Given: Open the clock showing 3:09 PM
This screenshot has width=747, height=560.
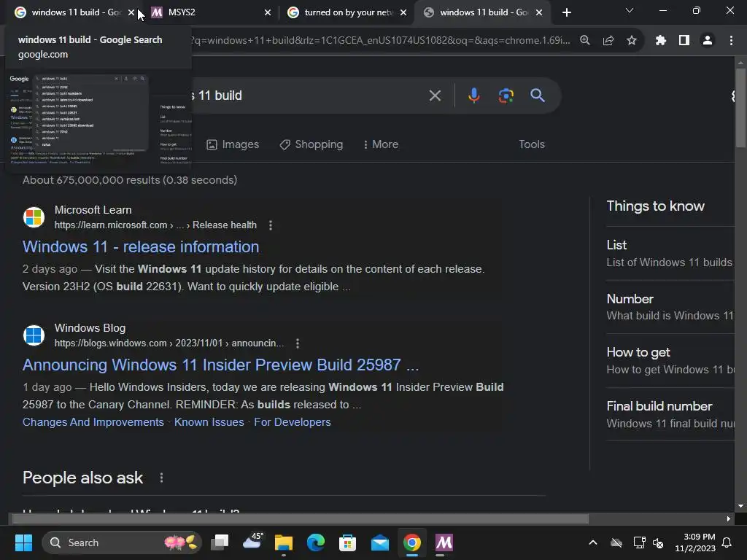Looking at the screenshot, I should (695, 542).
